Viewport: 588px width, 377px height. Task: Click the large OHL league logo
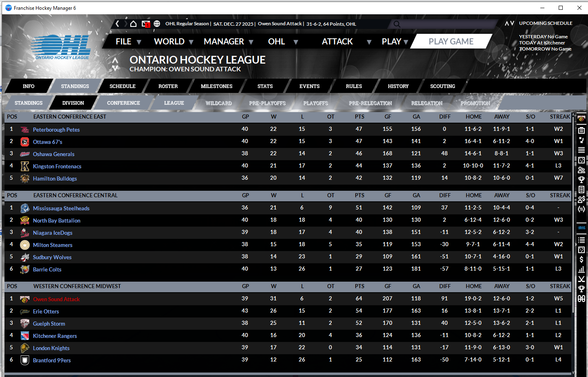[62, 47]
